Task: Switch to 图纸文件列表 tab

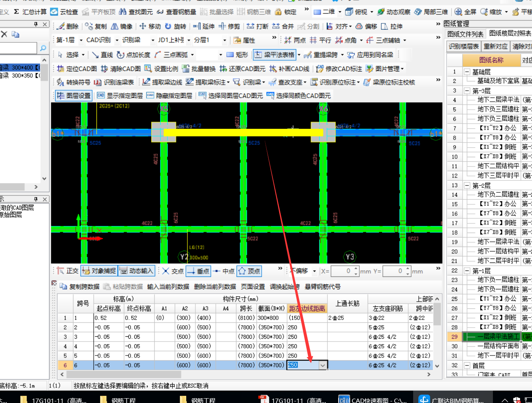Action: click(x=465, y=34)
